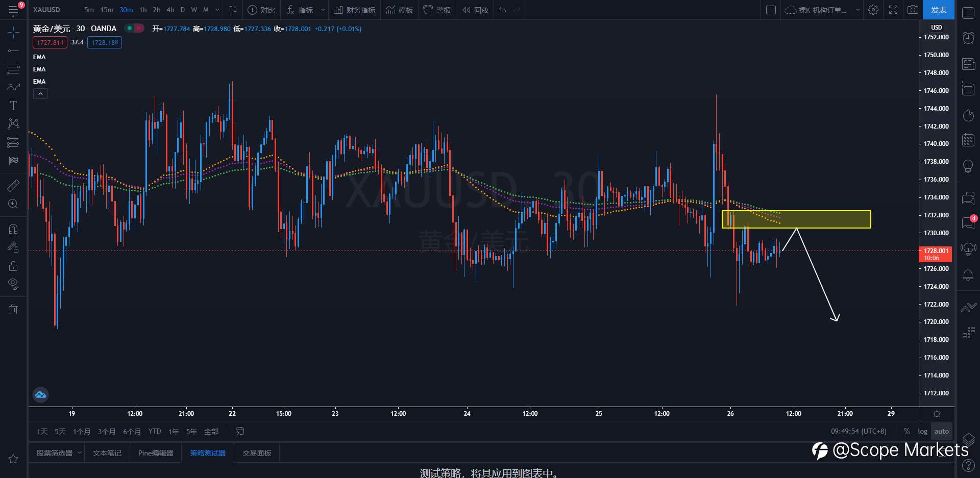This screenshot has width=980, height=478.
Task: Select the text annotation tool
Action: click(13, 106)
